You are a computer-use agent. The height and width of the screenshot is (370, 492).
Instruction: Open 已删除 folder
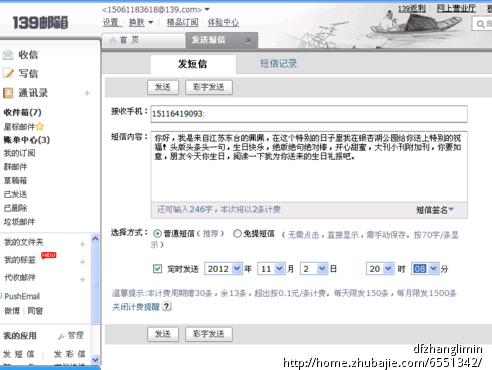15,208
